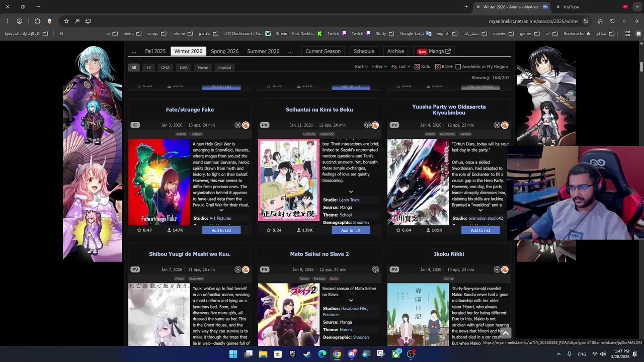Switch to Spring 2026 season tab

point(224,51)
